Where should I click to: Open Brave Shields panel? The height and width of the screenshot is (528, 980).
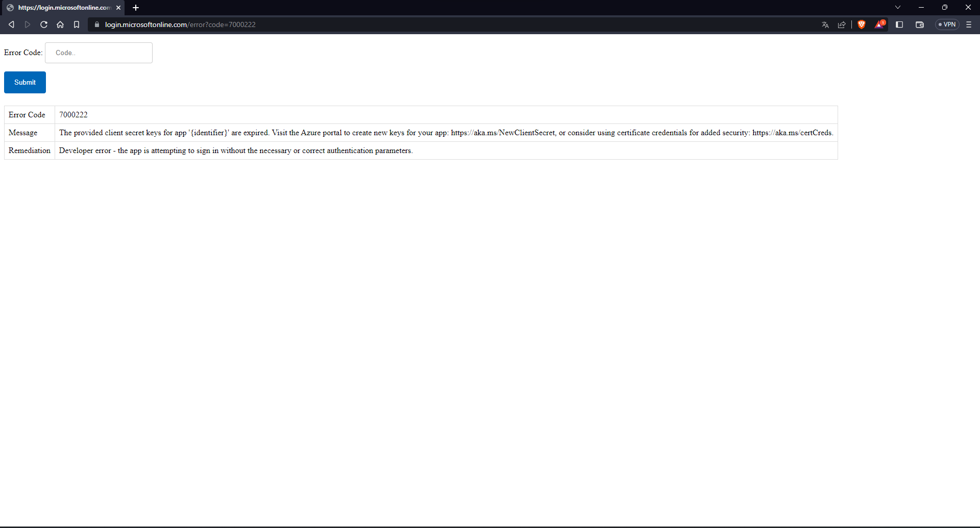[862, 24]
